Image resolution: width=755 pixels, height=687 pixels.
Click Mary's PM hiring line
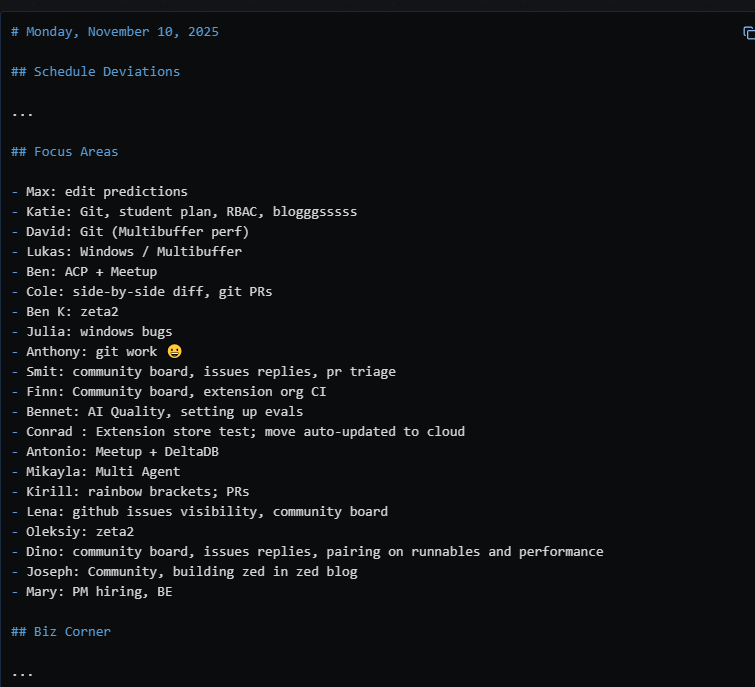(x=92, y=592)
